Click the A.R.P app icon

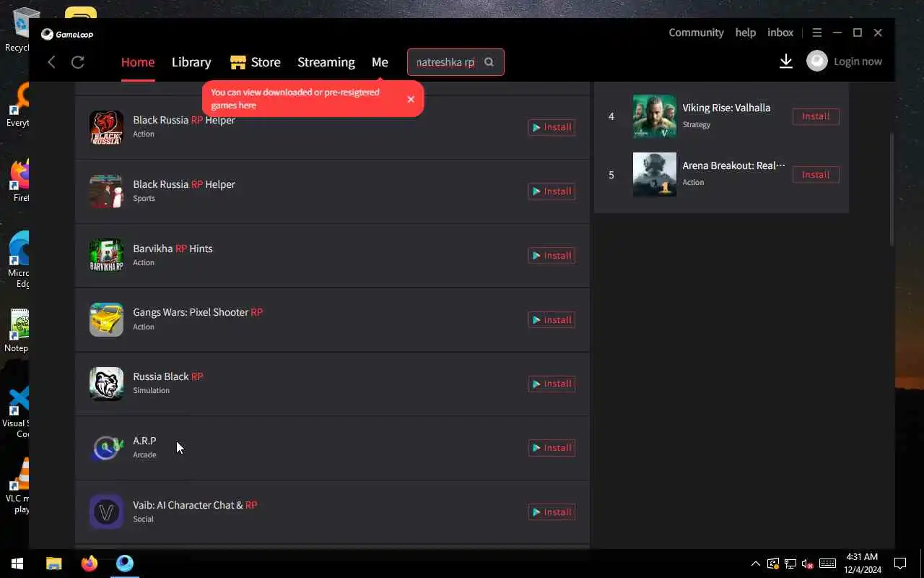106,448
